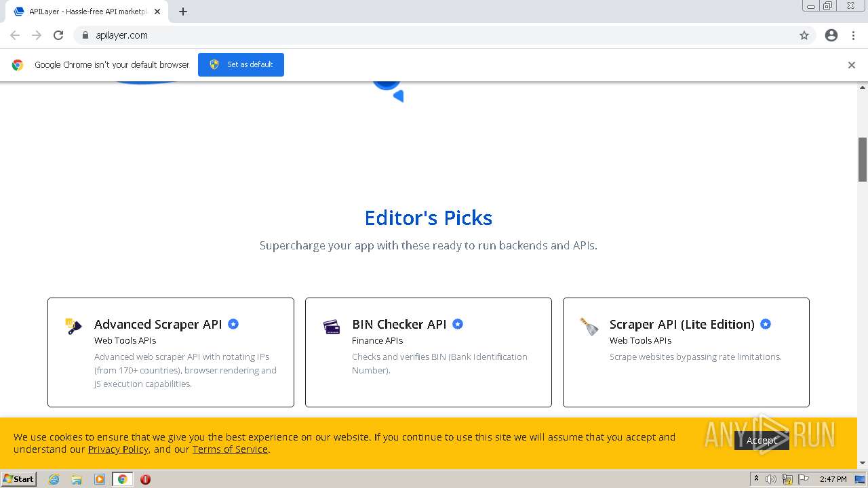Open a new tab with the plus icon

(x=183, y=12)
